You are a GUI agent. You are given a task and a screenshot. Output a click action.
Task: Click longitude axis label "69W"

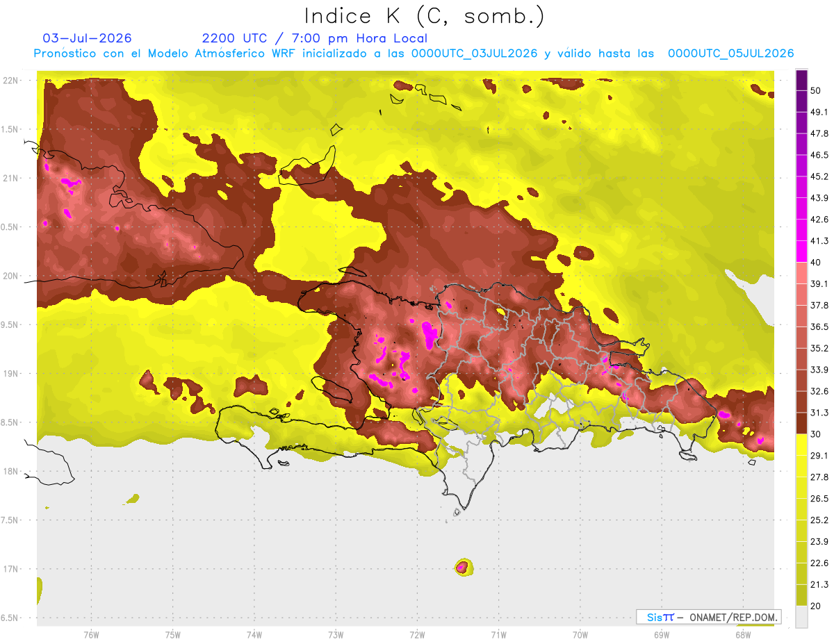point(662,635)
